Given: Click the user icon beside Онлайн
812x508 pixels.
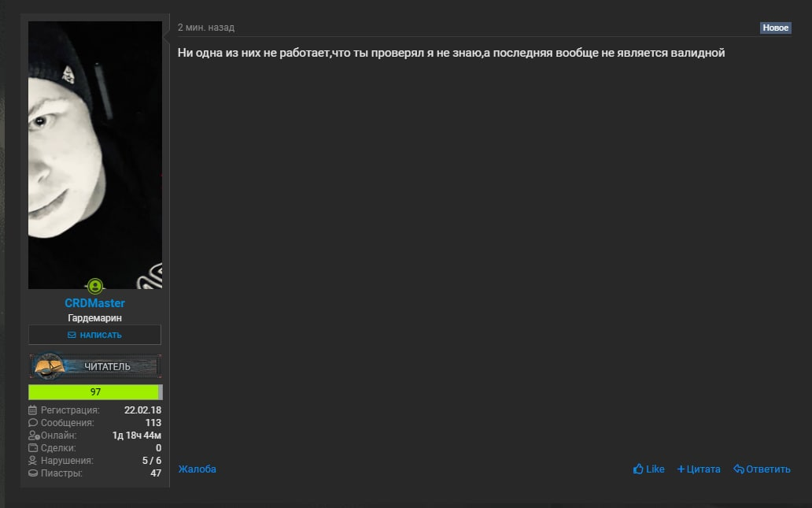Looking at the screenshot, I should 34,436.
